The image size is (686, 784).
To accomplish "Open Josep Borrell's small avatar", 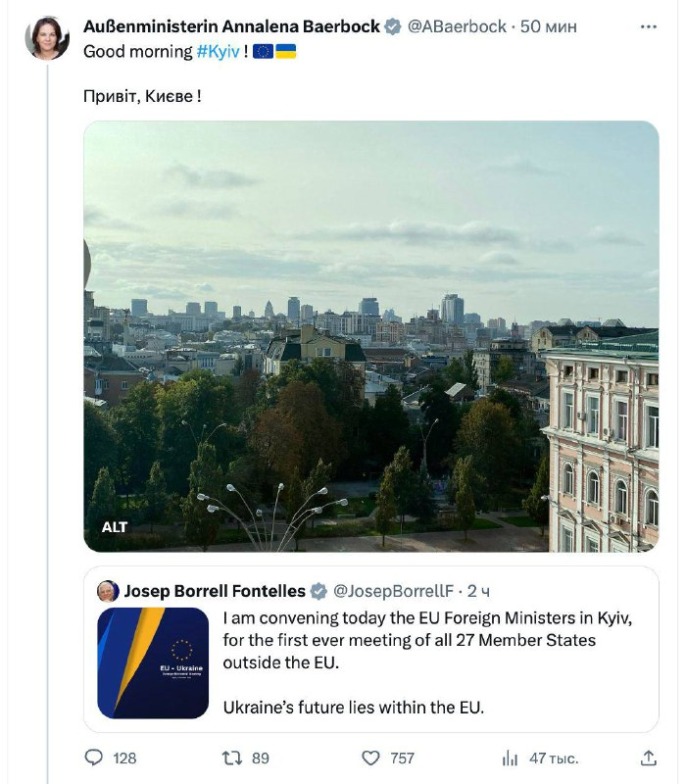I will tap(109, 591).
